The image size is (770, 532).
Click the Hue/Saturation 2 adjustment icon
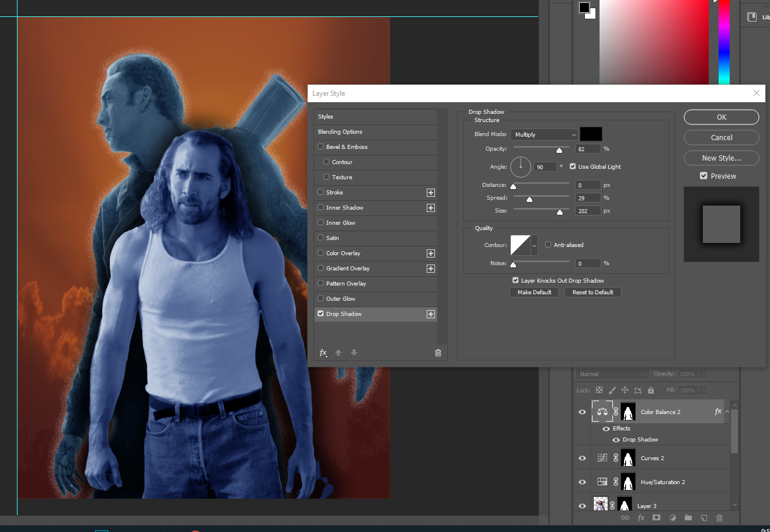click(602, 482)
